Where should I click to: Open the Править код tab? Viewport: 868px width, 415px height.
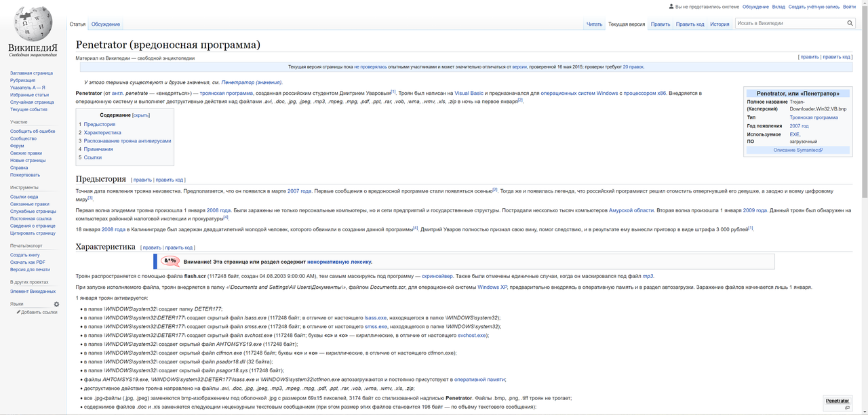tap(690, 24)
